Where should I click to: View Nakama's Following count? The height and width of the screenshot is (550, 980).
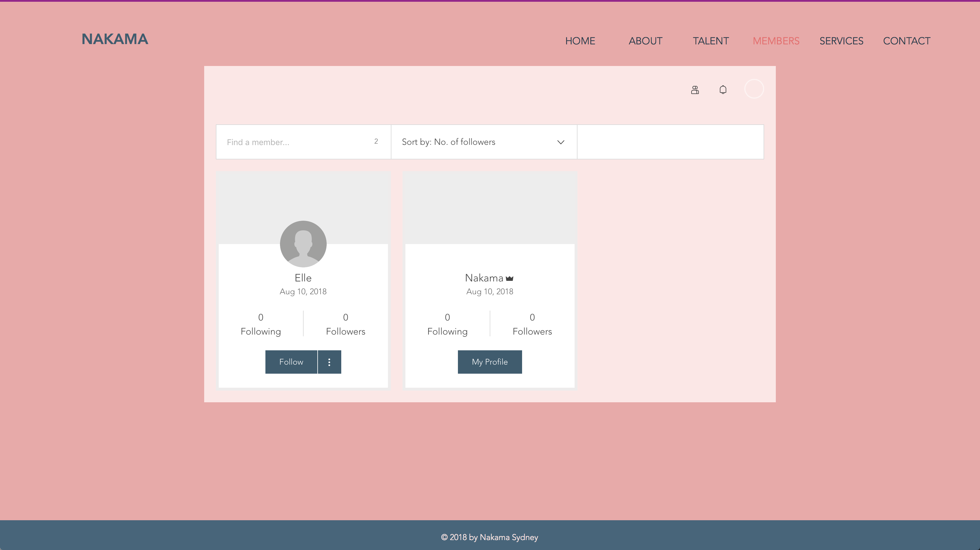[x=447, y=324]
